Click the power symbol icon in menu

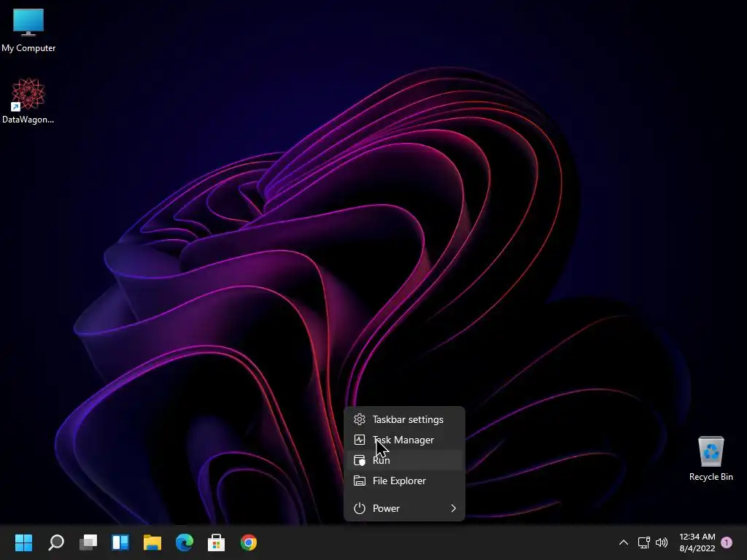point(359,508)
